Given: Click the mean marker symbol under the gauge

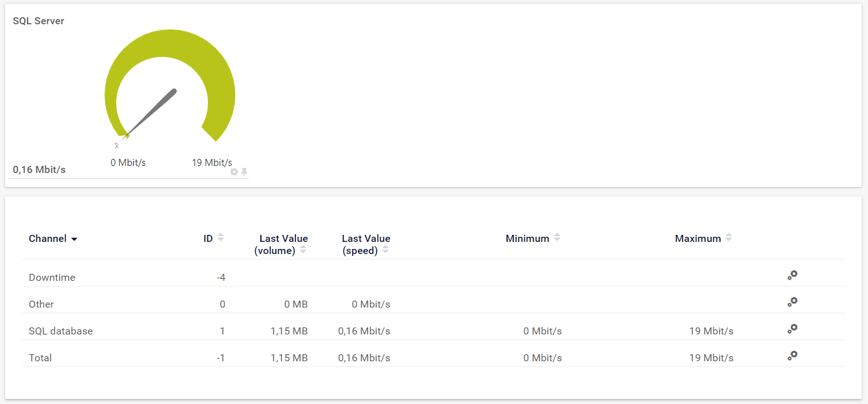Looking at the screenshot, I should [x=117, y=146].
